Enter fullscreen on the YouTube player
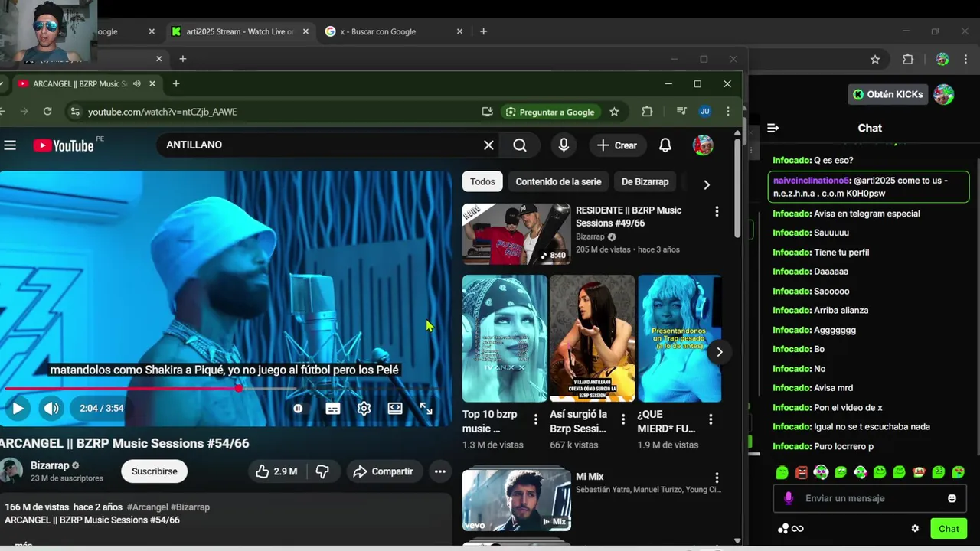980x551 pixels. point(426,409)
